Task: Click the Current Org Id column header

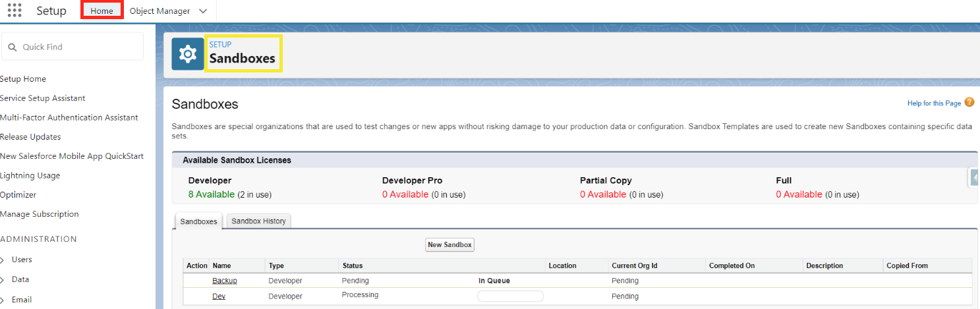Action: (635, 266)
